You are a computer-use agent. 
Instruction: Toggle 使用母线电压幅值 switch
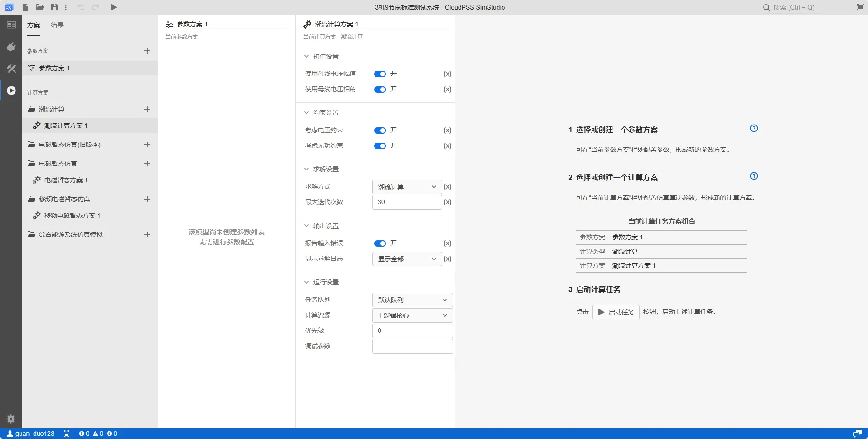point(380,74)
